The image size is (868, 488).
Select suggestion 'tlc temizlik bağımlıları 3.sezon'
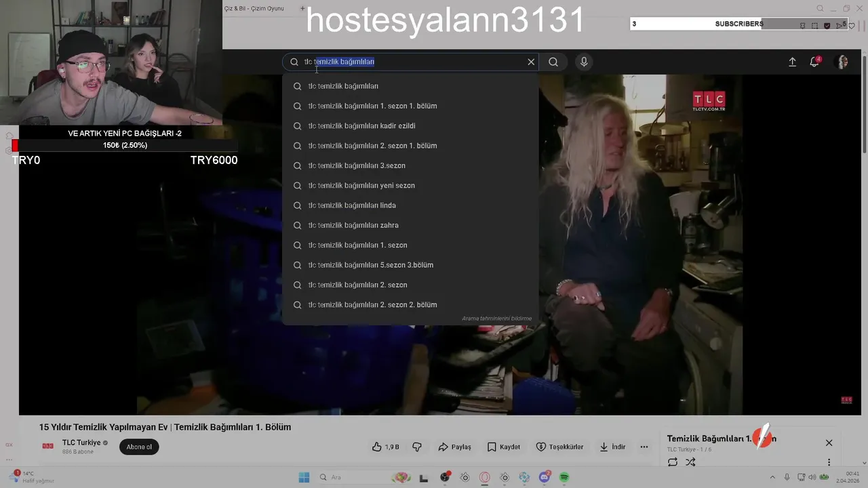point(410,165)
